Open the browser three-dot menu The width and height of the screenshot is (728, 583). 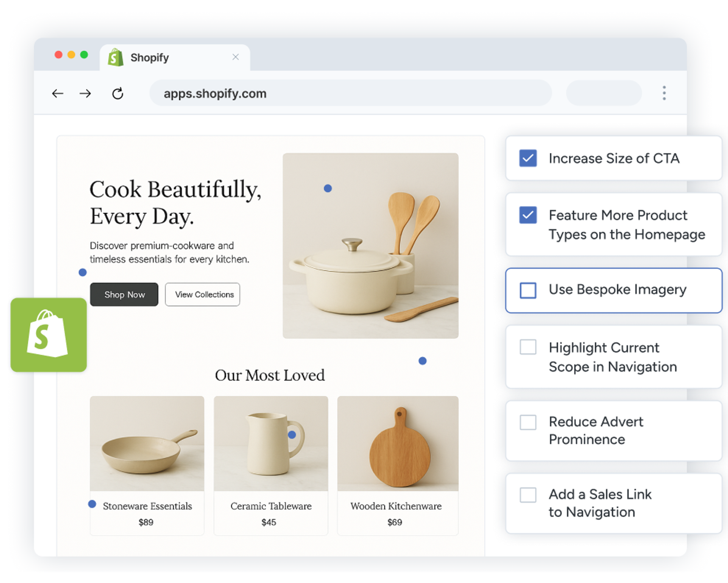[x=664, y=93]
